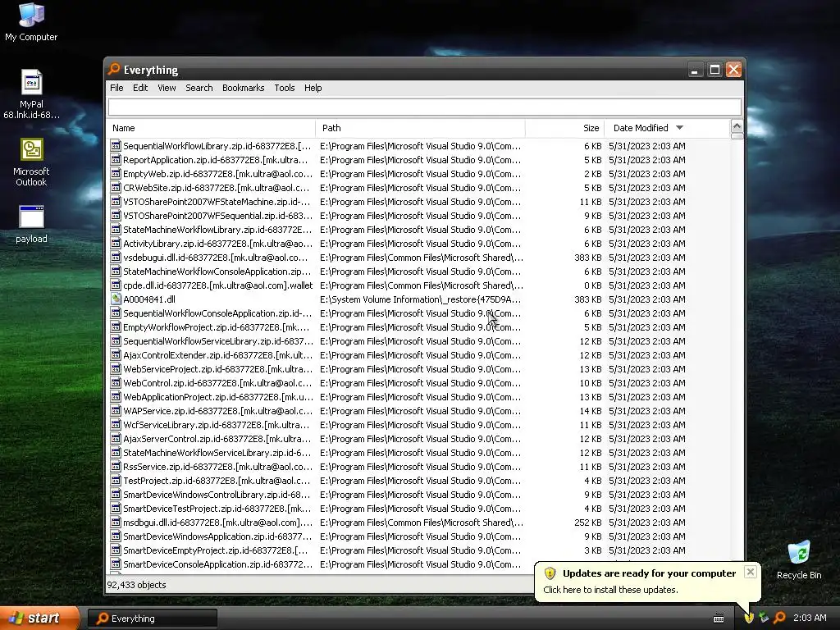Click the network connection tray icon
The width and height of the screenshot is (840, 630).
pyautogui.click(x=764, y=618)
